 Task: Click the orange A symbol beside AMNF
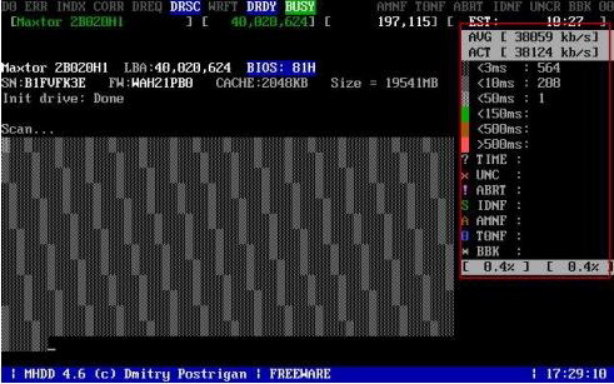465,221
